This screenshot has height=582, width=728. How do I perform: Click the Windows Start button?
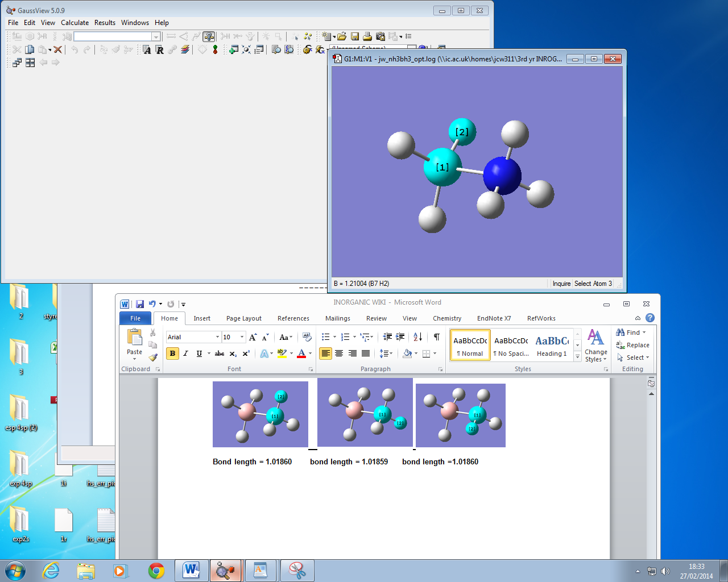point(15,570)
